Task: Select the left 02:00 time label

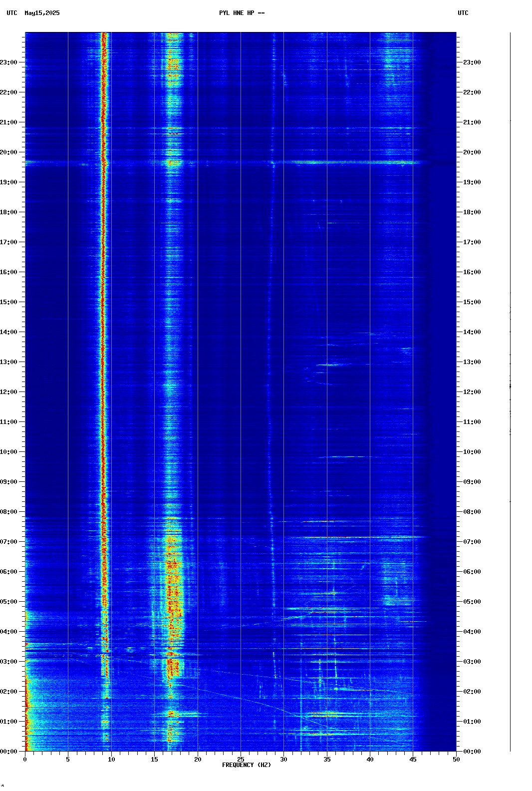Action: [8, 692]
